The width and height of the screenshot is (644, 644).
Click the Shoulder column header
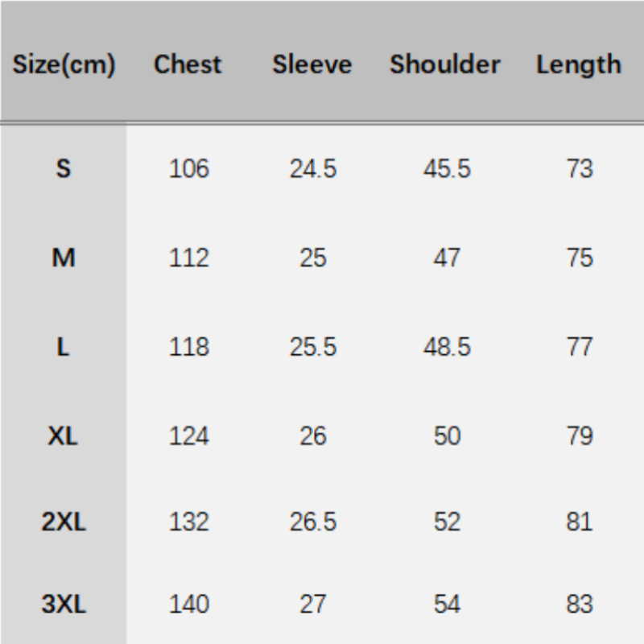pos(445,65)
